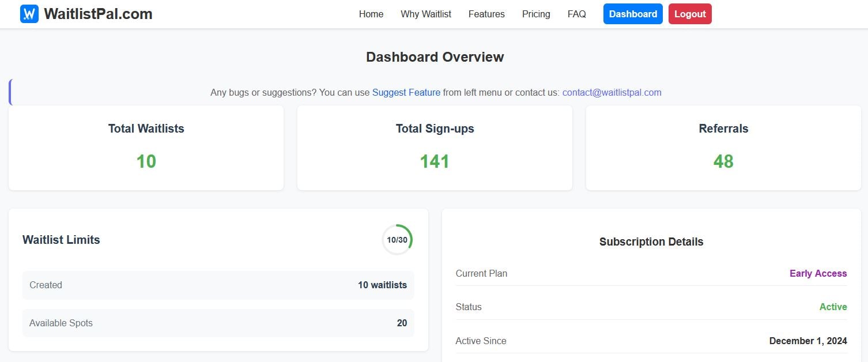Select the Total Sign-ups stat card
The height and width of the screenshot is (362, 868).
(x=435, y=148)
